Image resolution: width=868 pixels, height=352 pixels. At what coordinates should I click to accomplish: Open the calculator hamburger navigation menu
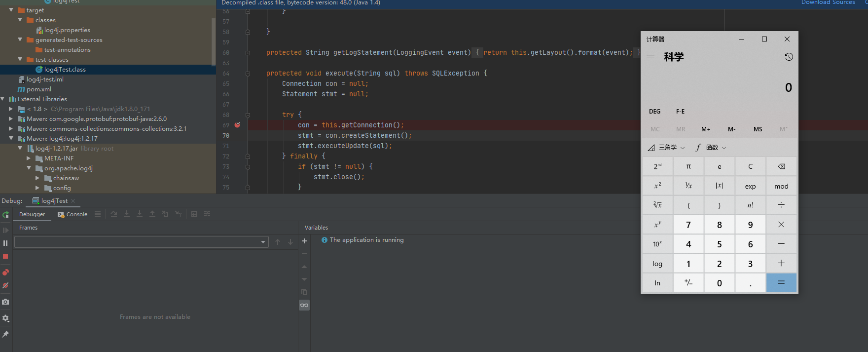[x=651, y=57]
